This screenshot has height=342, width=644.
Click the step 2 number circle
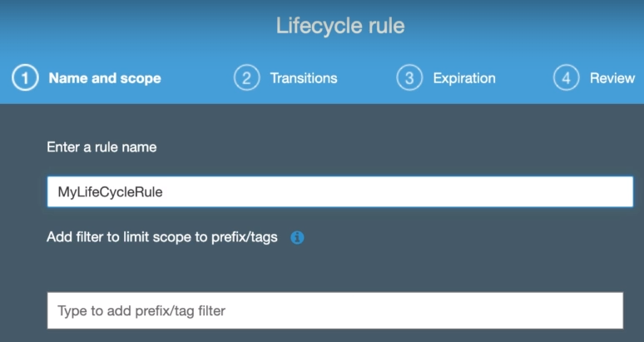(246, 78)
